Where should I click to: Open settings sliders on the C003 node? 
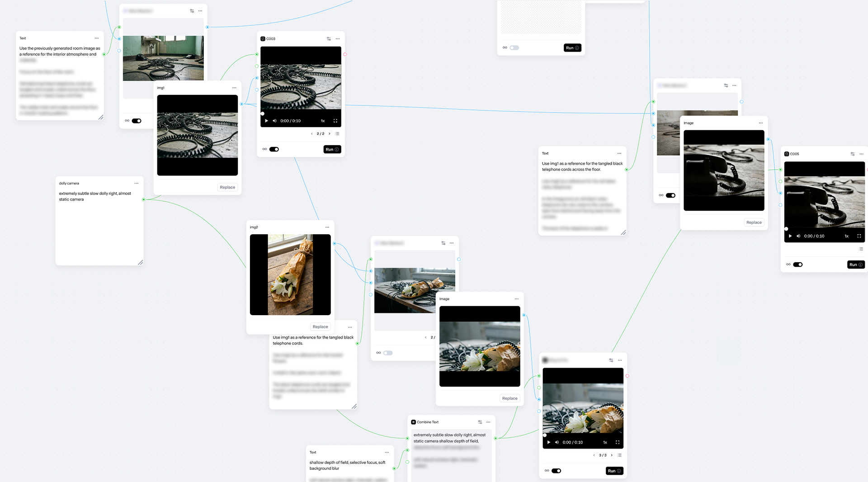pos(329,39)
